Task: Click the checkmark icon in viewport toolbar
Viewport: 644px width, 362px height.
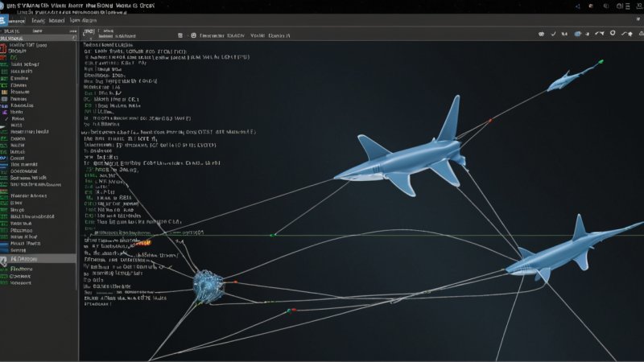Action: (x=553, y=34)
